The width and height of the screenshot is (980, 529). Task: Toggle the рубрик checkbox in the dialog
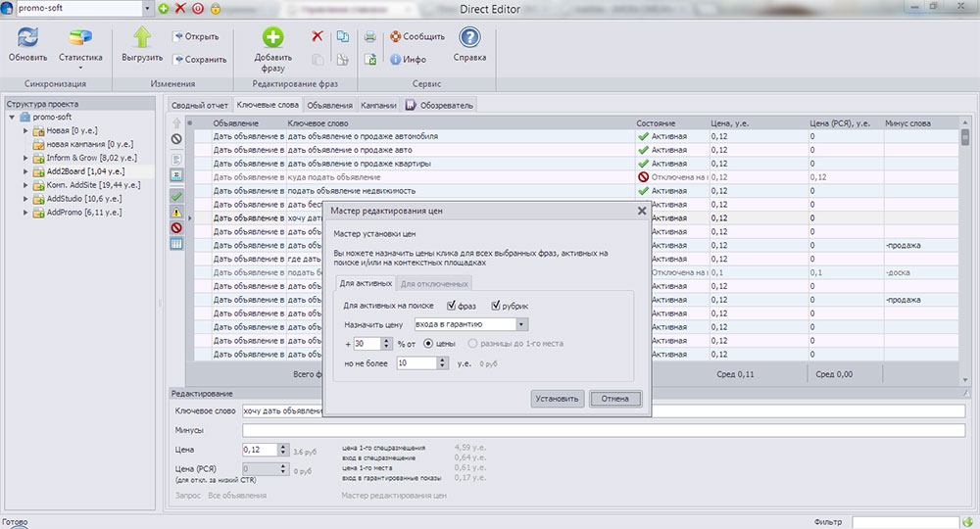[x=496, y=306]
